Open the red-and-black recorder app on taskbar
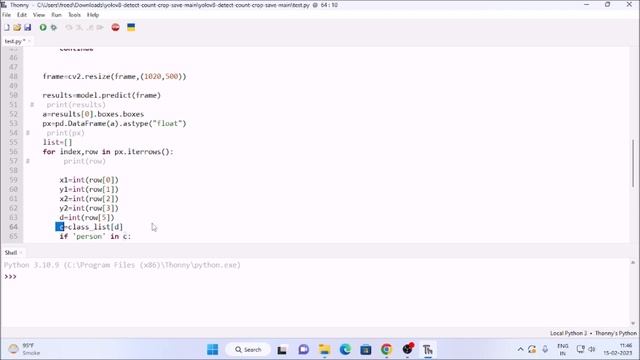 (407, 349)
